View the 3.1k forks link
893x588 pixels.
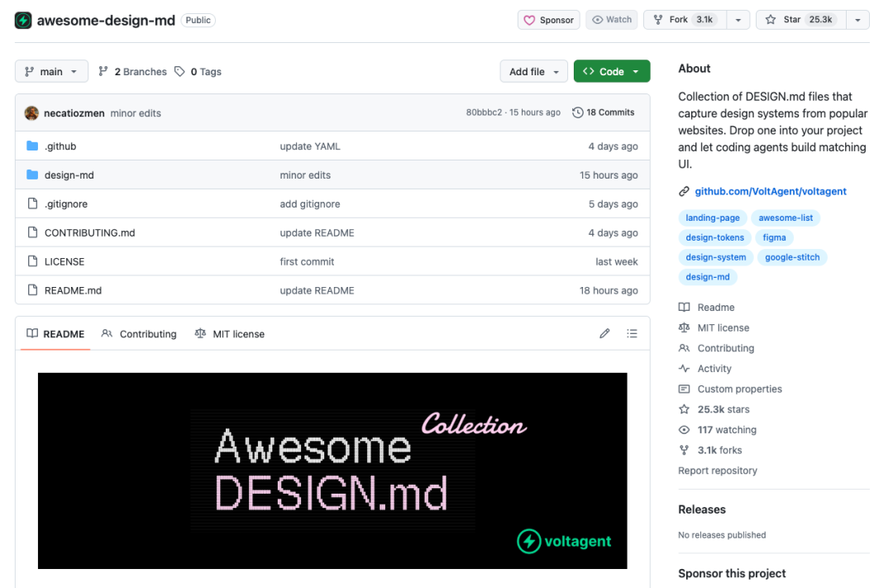pyautogui.click(x=709, y=450)
